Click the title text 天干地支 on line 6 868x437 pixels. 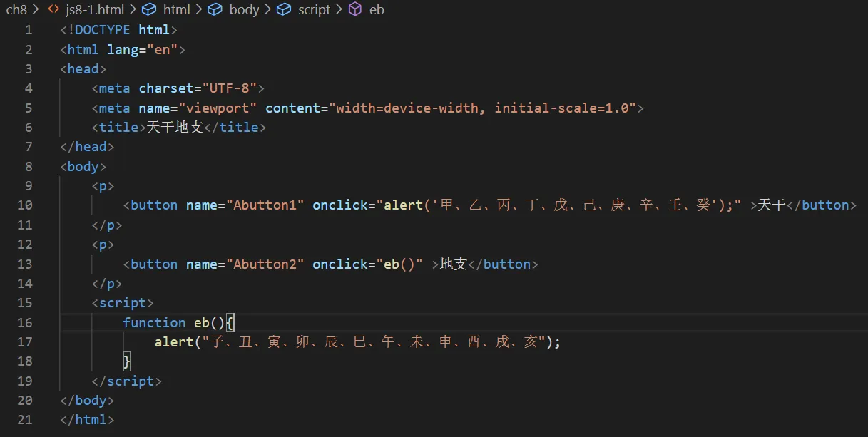pyautogui.click(x=175, y=128)
